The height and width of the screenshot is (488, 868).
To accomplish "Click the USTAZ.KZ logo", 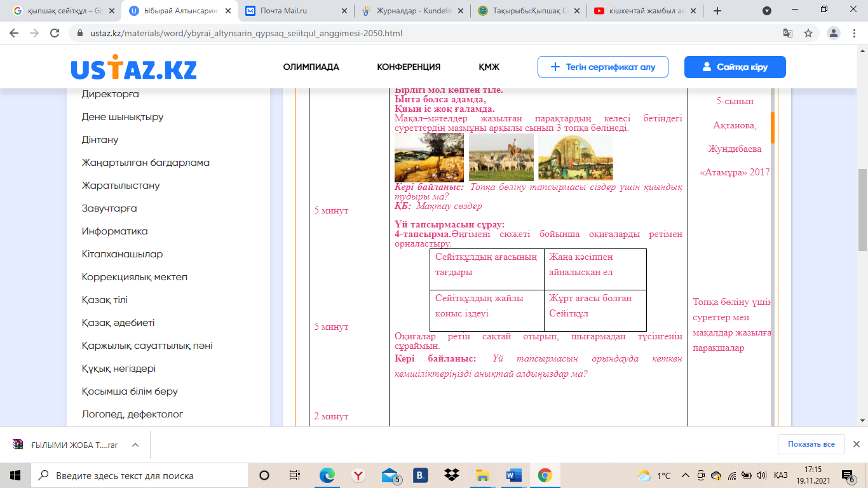I will pos(133,68).
